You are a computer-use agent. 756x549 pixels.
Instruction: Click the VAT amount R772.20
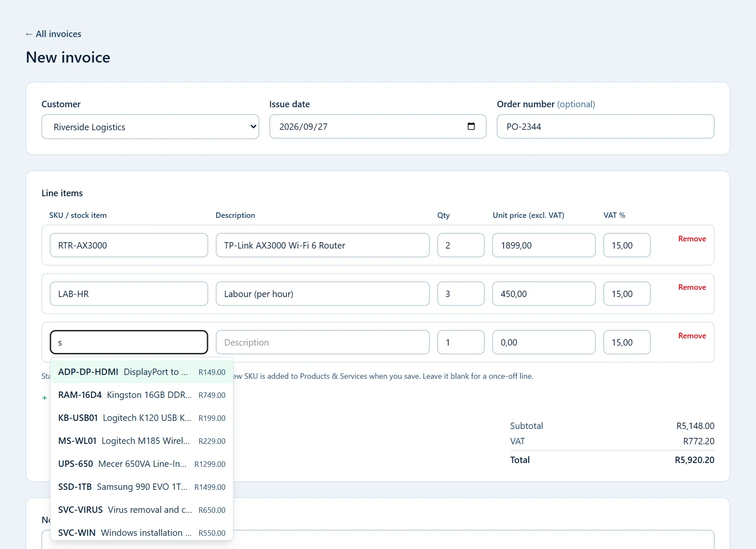click(x=699, y=441)
